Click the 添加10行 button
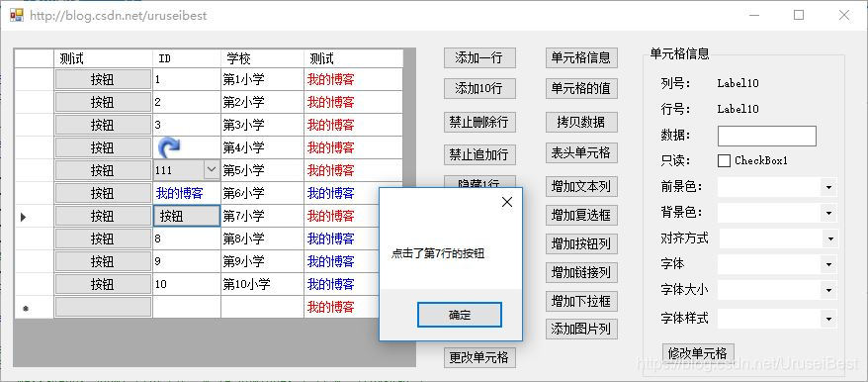868x382 pixels. pyautogui.click(x=479, y=89)
